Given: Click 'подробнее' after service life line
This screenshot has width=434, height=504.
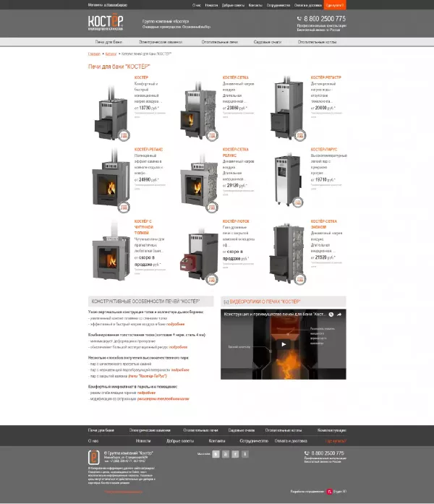Looking at the screenshot, I should (x=178, y=347).
